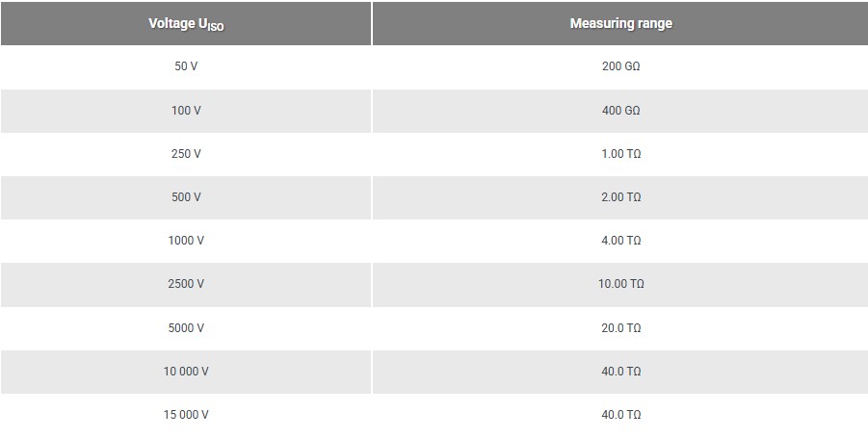The image size is (868, 438).
Task: Click the Voltage UISO column header
Action: tap(186, 24)
